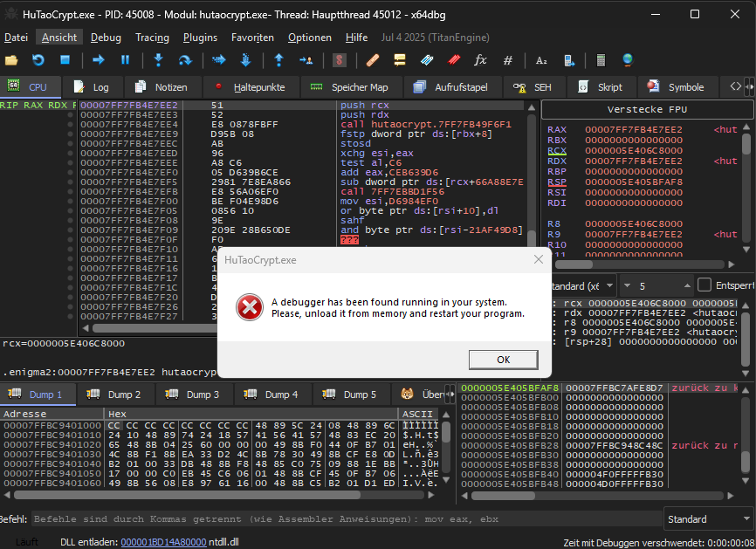Switch to the Notizen tab
This screenshot has width=756, height=549.
162,87
